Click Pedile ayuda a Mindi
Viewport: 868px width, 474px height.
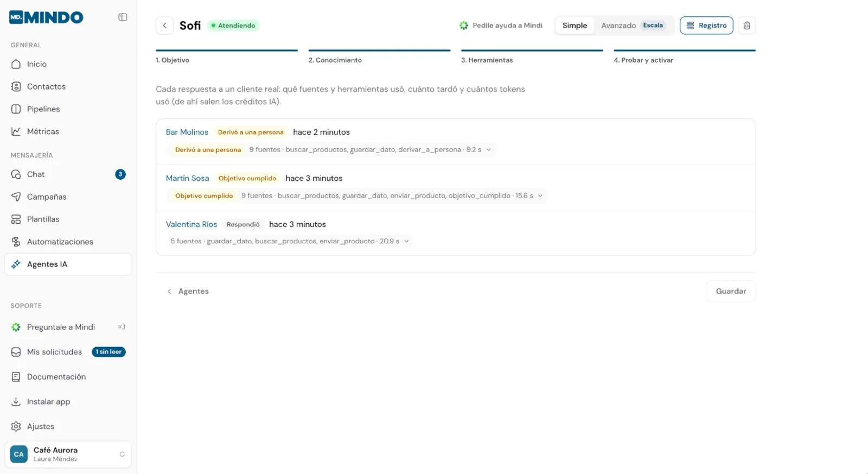click(x=501, y=26)
